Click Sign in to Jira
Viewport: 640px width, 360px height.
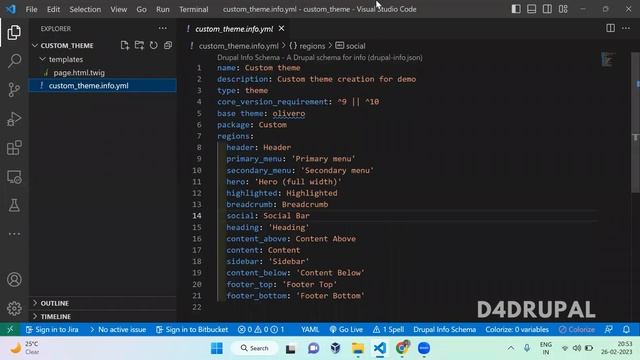(x=52, y=329)
